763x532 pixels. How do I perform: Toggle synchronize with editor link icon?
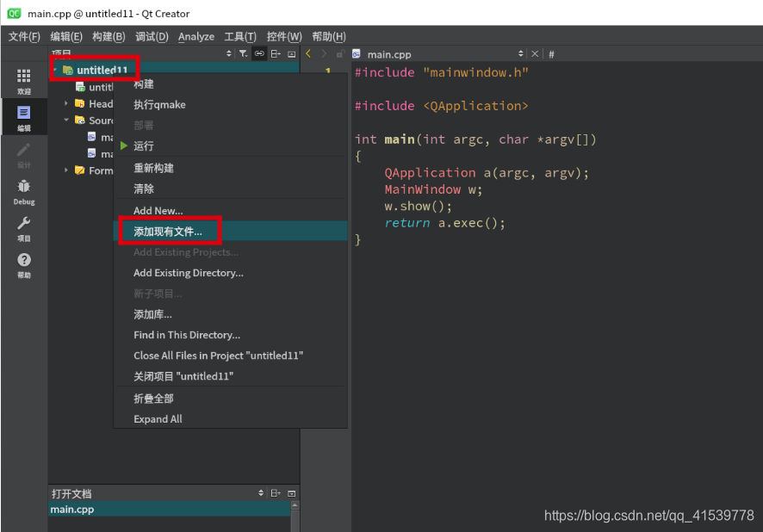click(258, 53)
